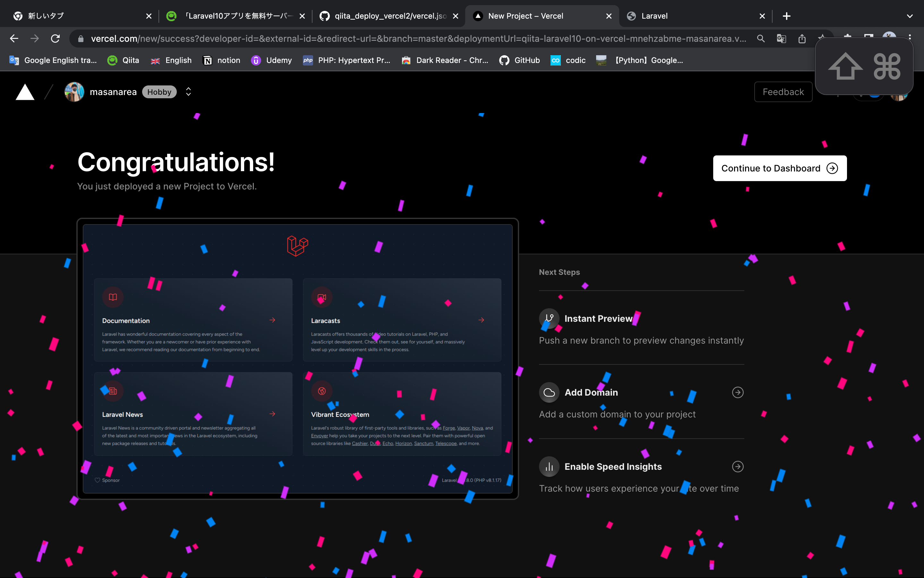
Task: Open the Google English translate bookmark
Action: coord(53,60)
